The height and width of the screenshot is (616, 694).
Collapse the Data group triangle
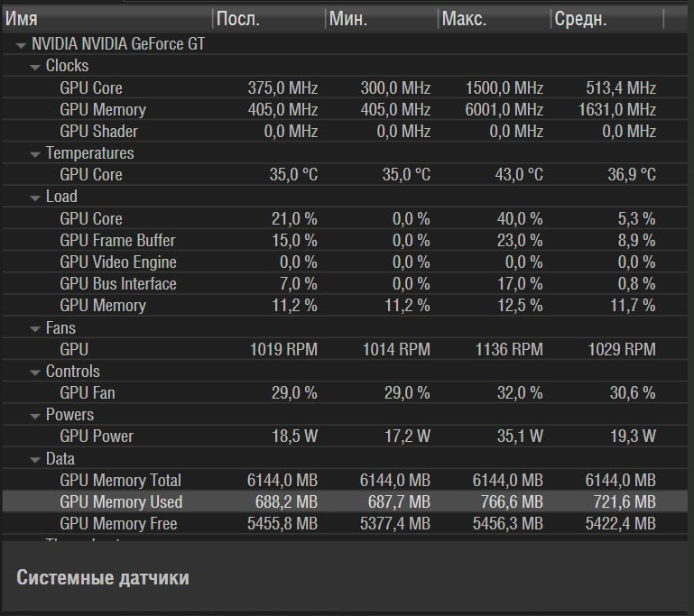click(35, 460)
